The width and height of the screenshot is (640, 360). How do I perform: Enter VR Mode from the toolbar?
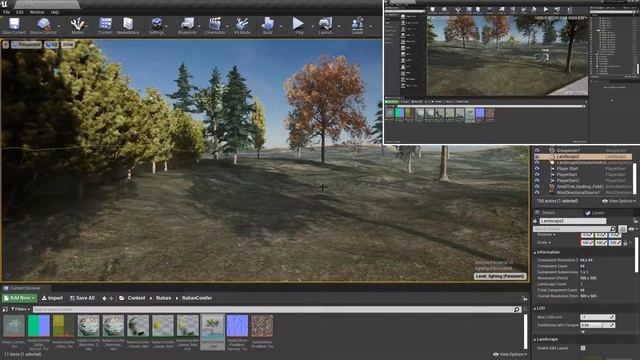pyautogui.click(x=242, y=24)
